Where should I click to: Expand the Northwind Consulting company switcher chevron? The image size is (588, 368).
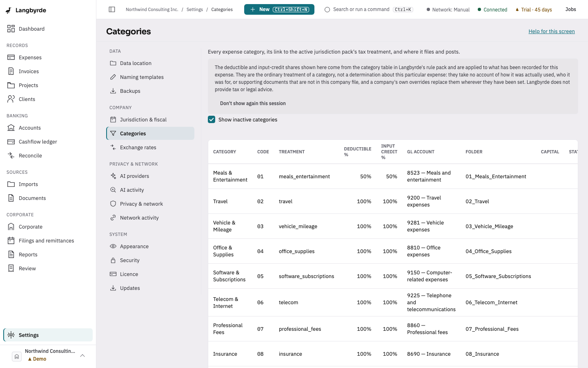(82, 356)
